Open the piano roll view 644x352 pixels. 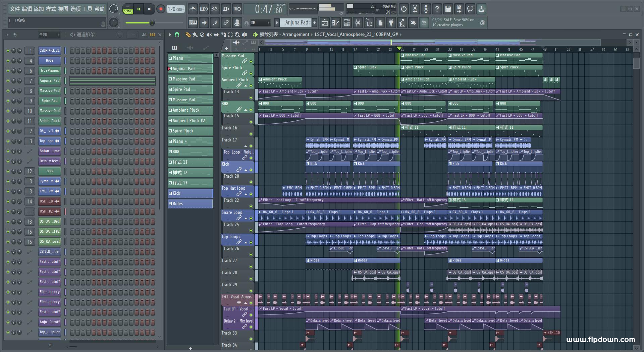pyautogui.click(x=335, y=23)
